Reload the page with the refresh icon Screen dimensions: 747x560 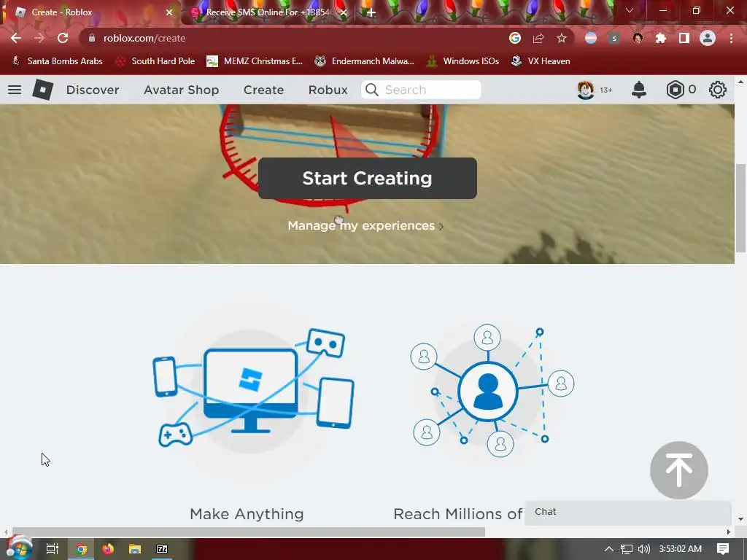(x=63, y=38)
